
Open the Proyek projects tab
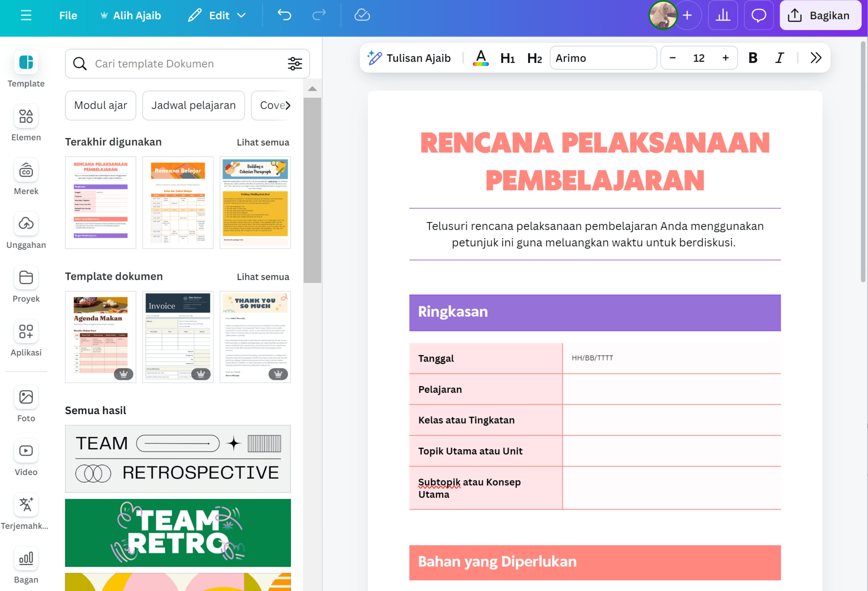click(x=26, y=285)
